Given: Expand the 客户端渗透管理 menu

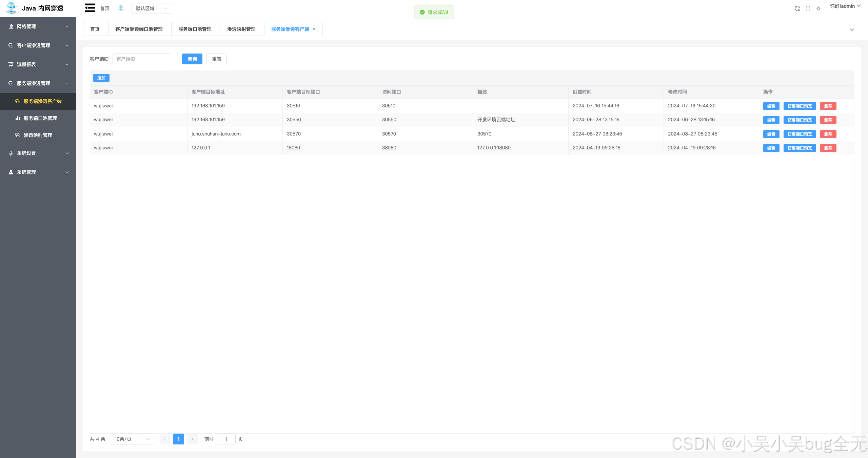Looking at the screenshot, I should pyautogui.click(x=67, y=45).
